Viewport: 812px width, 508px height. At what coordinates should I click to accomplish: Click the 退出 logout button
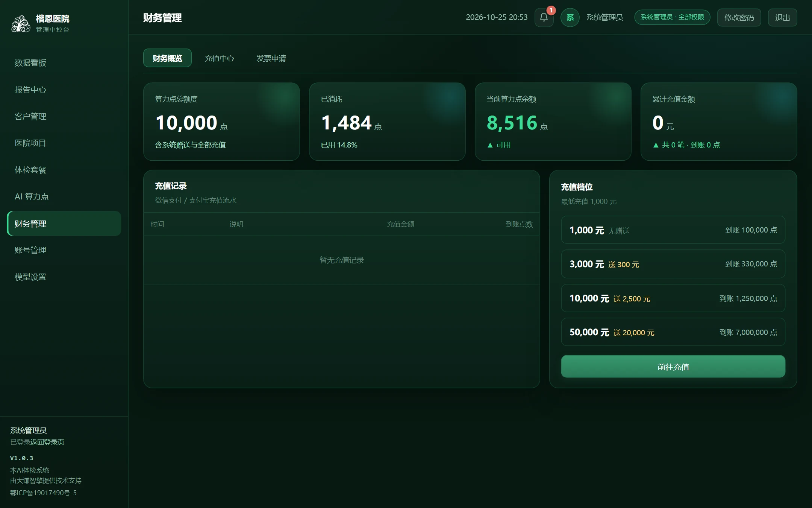tap(782, 17)
